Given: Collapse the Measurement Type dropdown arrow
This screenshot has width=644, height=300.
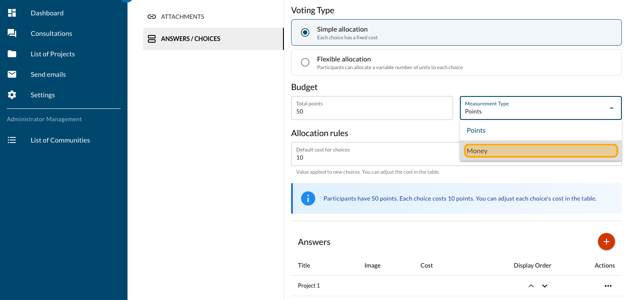Looking at the screenshot, I should (x=611, y=108).
